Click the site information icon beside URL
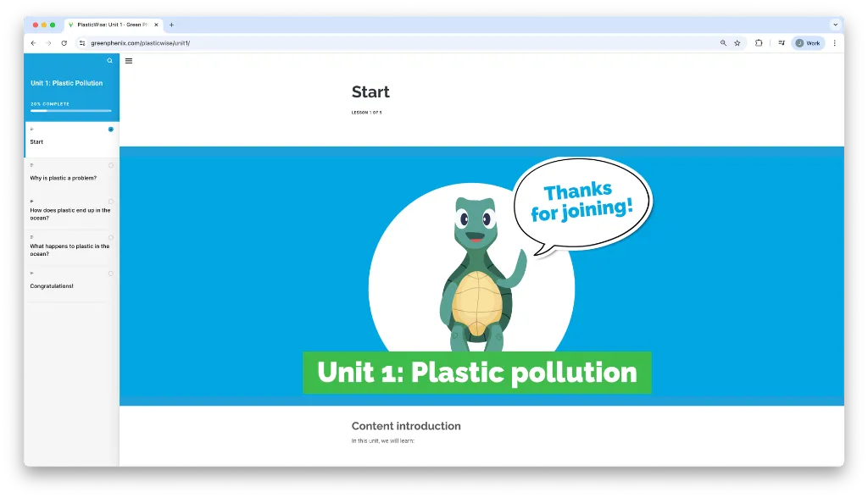868x498 pixels. pos(82,43)
